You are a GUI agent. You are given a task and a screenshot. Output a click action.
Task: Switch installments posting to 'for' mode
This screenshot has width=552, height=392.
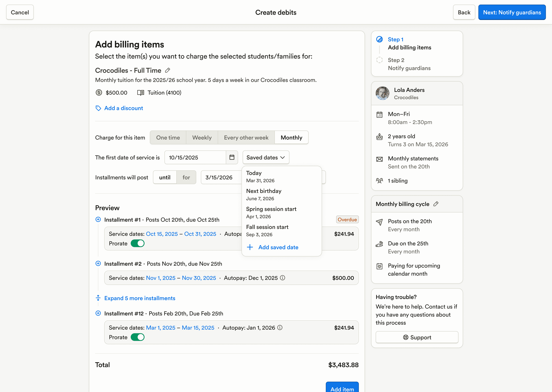click(x=186, y=177)
